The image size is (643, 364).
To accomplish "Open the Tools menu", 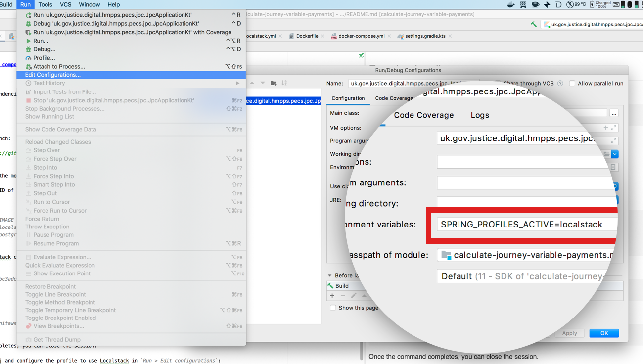I will click(x=45, y=4).
